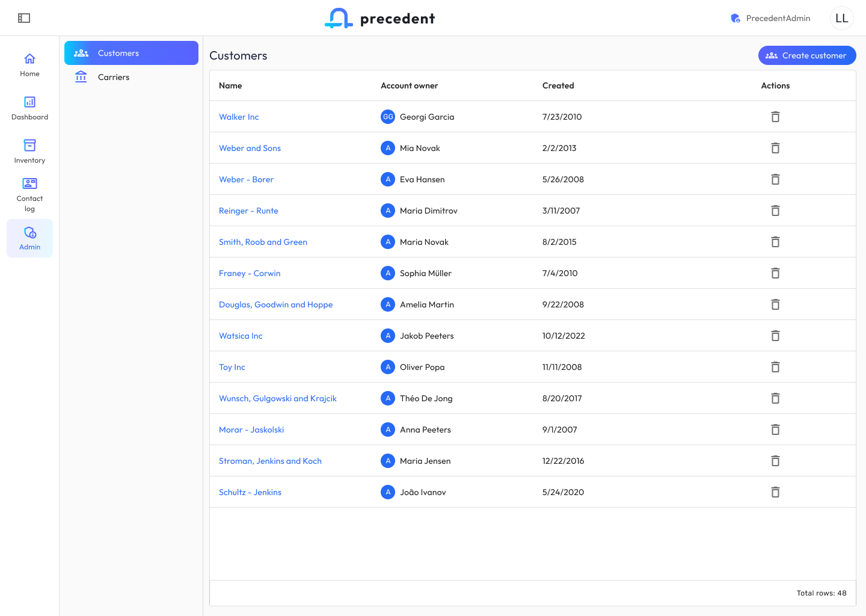Screen dimensions: 866x616
Task: Open the Reinger - Runte customer link
Action: pos(248,211)
